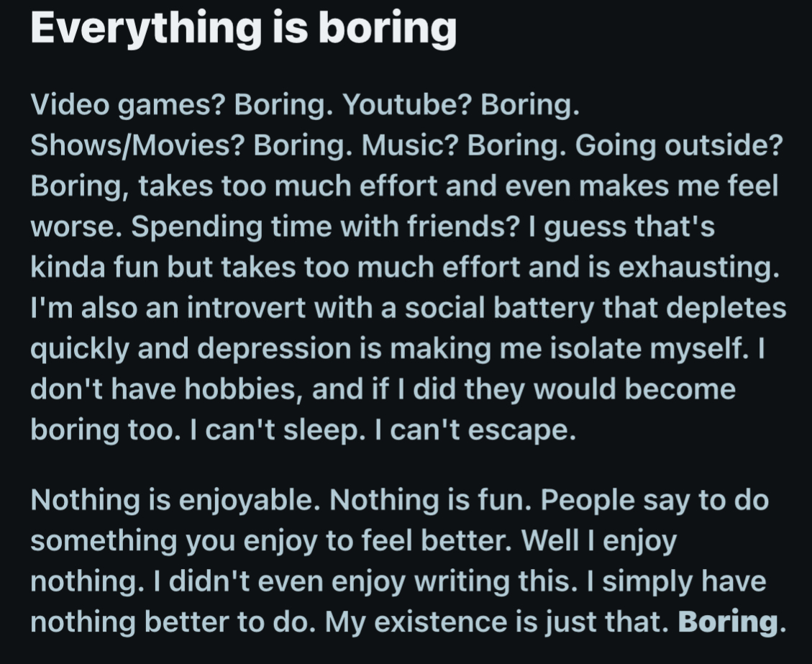Click the word 'battery' in the post
Image resolution: width=812 pixels, height=664 pixels.
pyautogui.click(x=544, y=309)
